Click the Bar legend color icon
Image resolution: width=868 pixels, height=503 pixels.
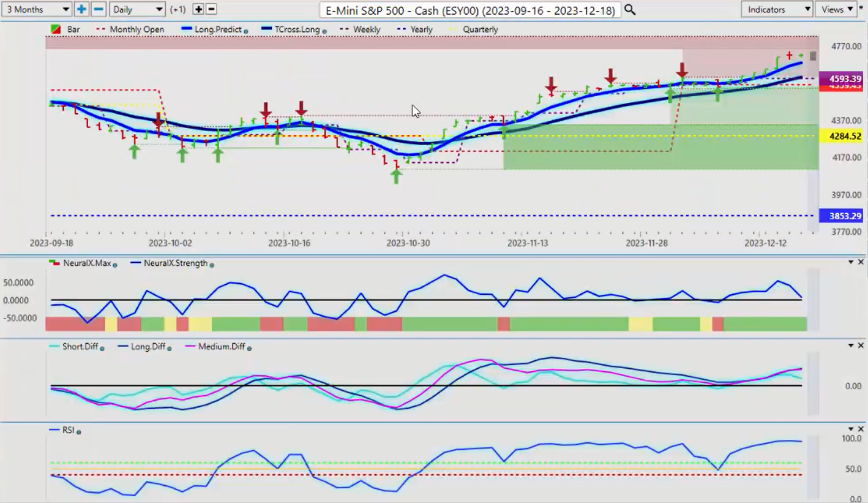coord(54,29)
